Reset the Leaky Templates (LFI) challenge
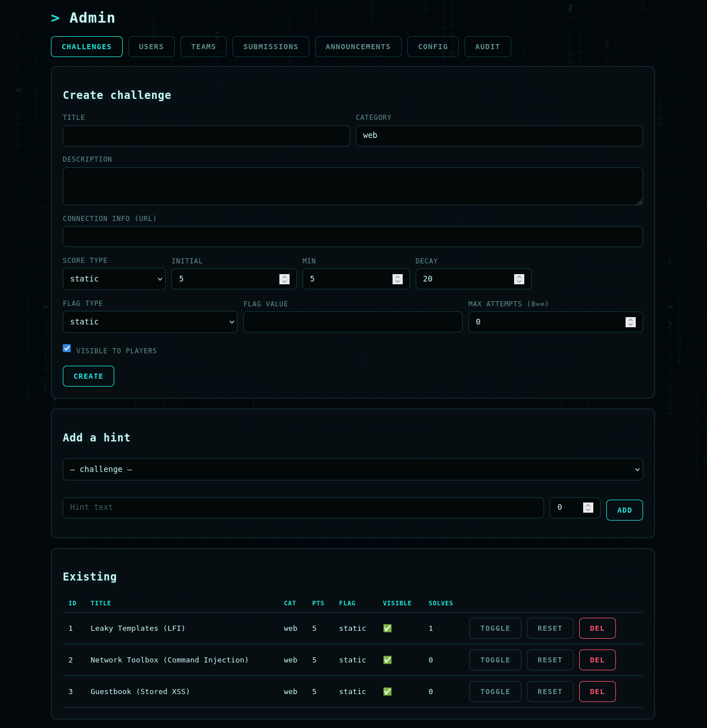Viewport: 707px width, 728px height. point(550,629)
